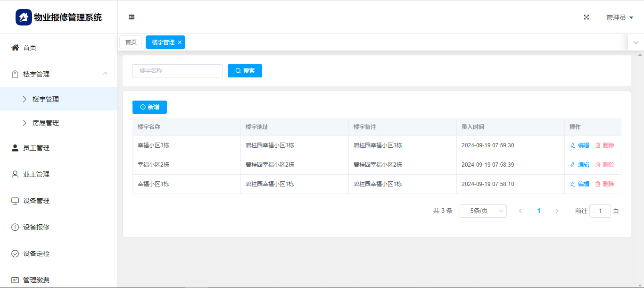
Task: Open 设备管理 monitor icon in sidebar
Action: pyautogui.click(x=15, y=201)
